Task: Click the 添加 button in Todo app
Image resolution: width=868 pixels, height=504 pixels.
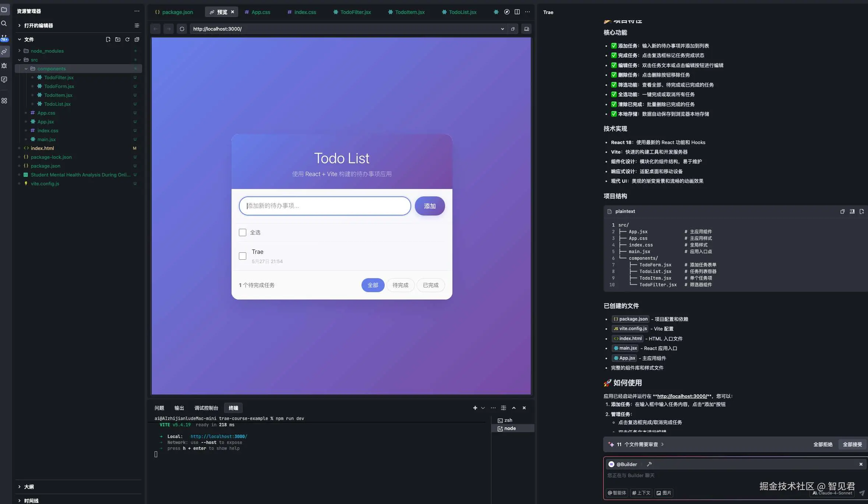Action: pyautogui.click(x=430, y=206)
